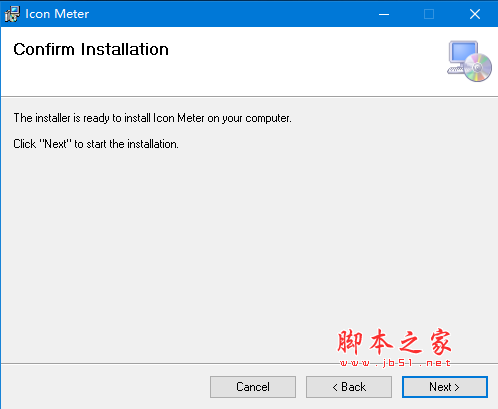Image resolution: width=498 pixels, height=409 pixels.
Task: Click the CD disc in the setup graphic
Action: [x=478, y=67]
